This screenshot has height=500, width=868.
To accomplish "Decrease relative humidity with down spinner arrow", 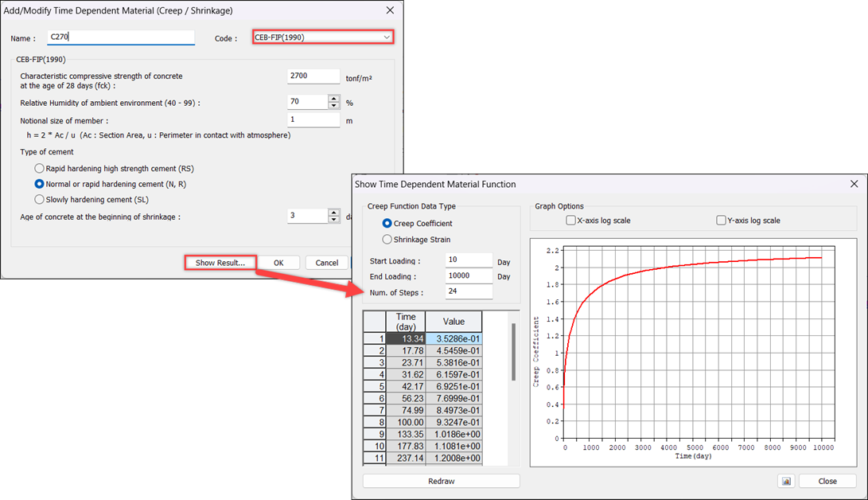I will 334,105.
